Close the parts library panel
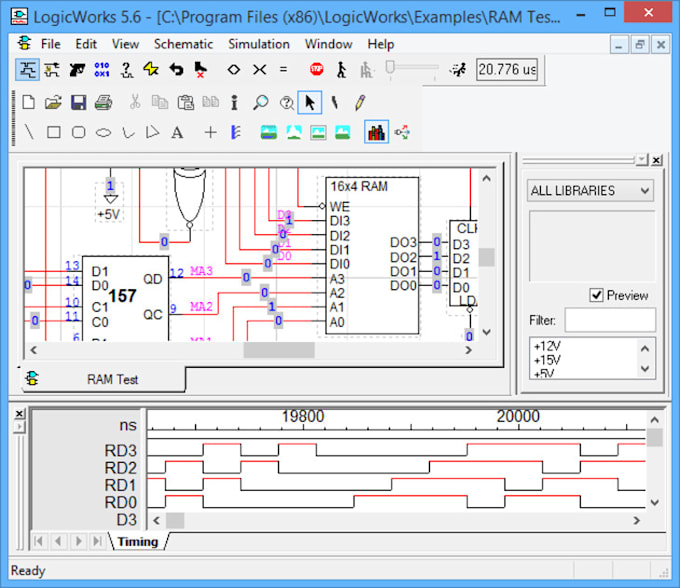The image size is (680, 588). 657,160
